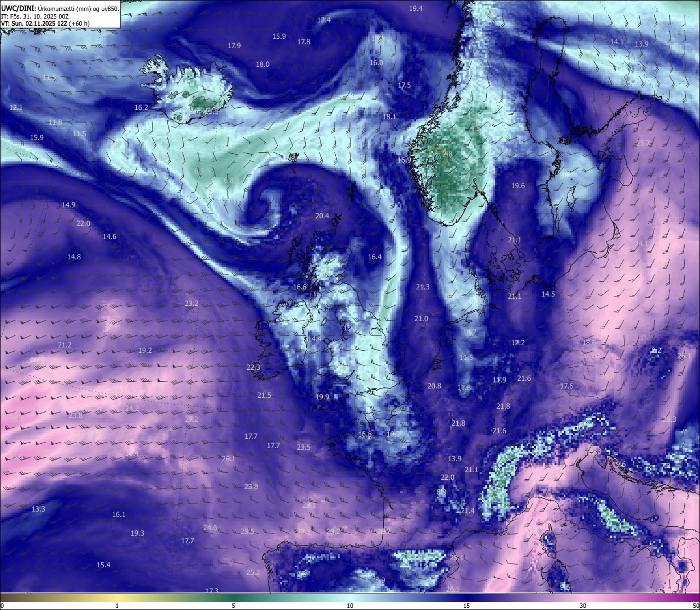Click the 26.5 value on the map

pyautogui.click(x=453, y=589)
